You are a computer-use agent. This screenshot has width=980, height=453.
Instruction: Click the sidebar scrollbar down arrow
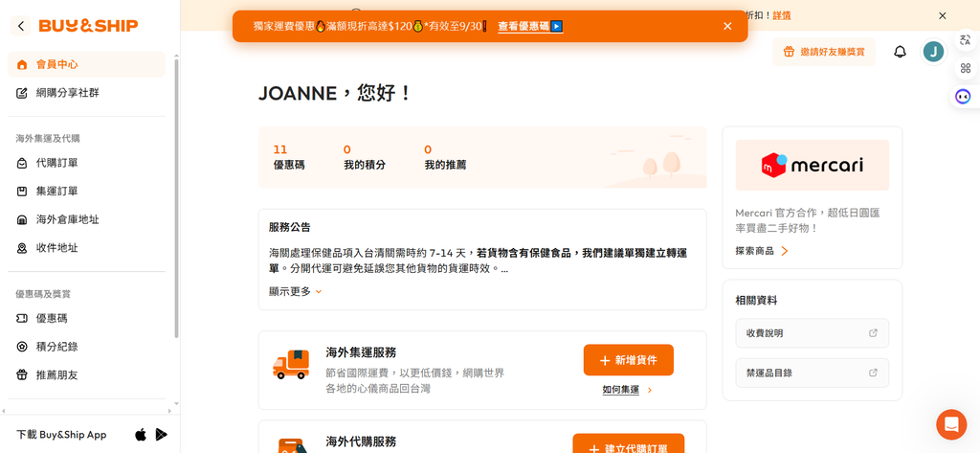coord(176,404)
